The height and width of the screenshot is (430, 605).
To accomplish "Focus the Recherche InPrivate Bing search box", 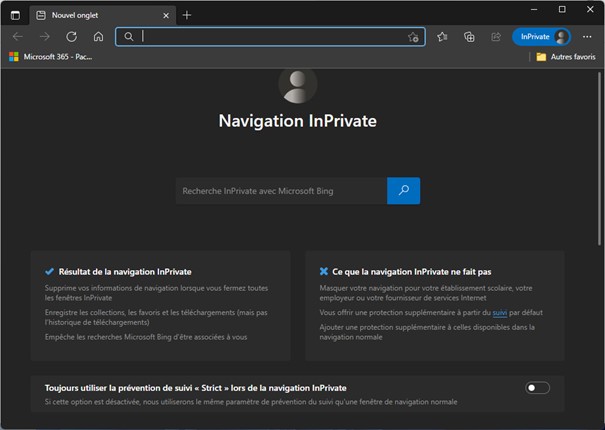I will pyautogui.click(x=280, y=190).
